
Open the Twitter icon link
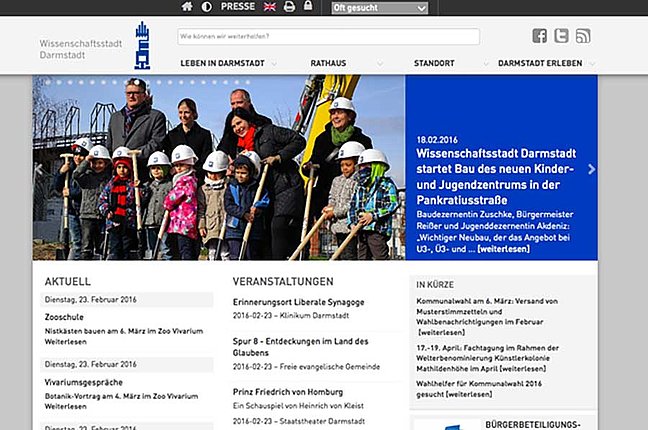[561, 36]
